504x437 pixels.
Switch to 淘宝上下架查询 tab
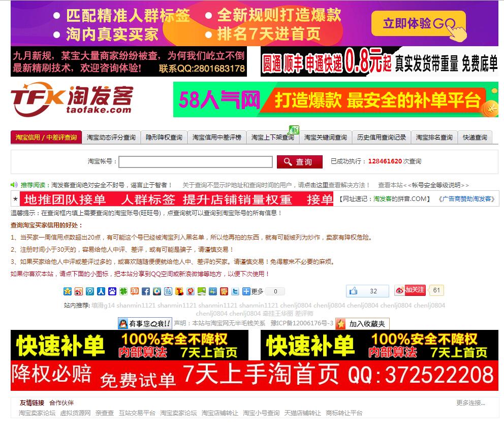273,138
